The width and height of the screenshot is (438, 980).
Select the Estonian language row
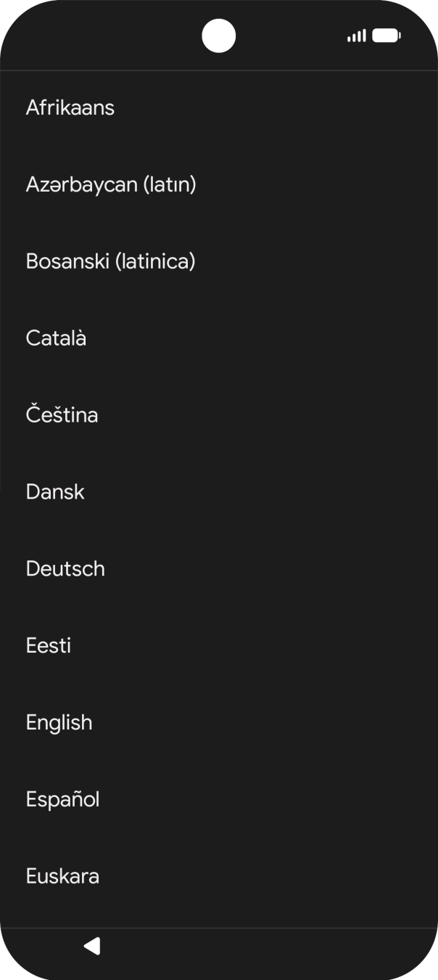pyautogui.click(x=49, y=646)
